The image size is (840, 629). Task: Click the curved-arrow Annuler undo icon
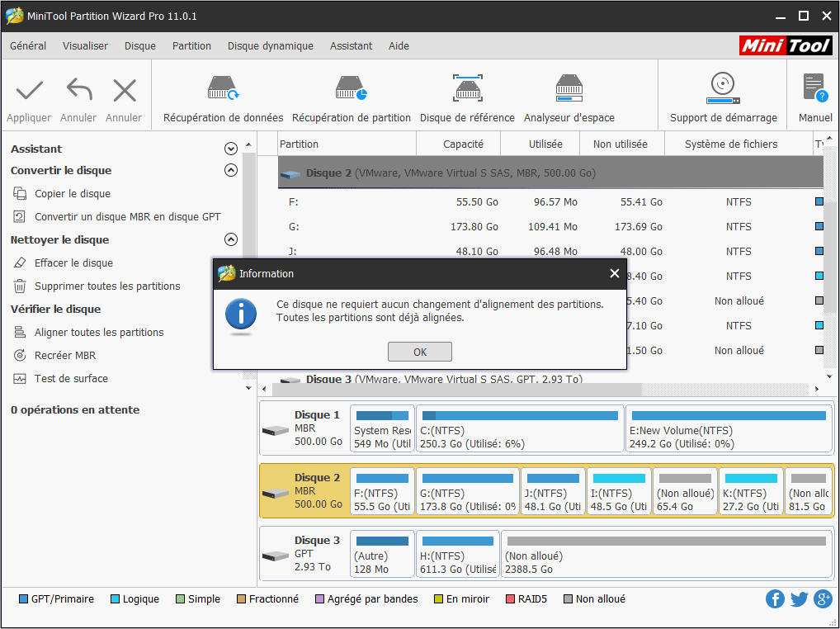pos(79,89)
